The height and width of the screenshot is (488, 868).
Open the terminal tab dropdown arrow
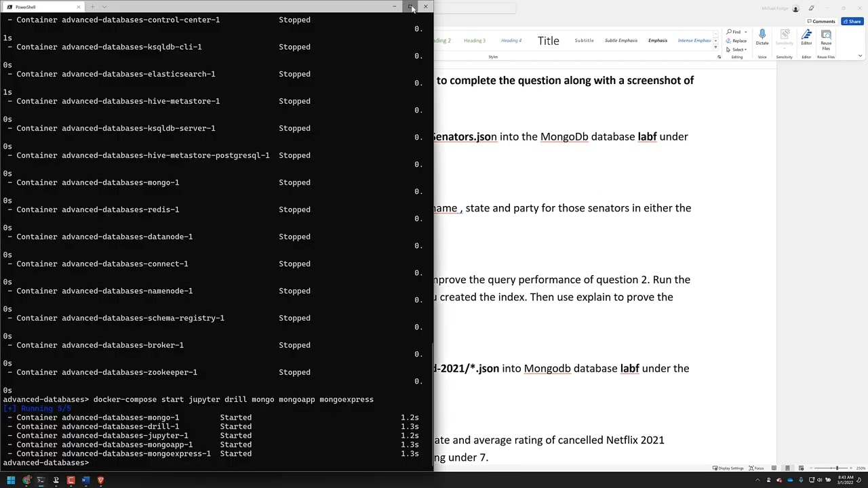click(x=104, y=7)
